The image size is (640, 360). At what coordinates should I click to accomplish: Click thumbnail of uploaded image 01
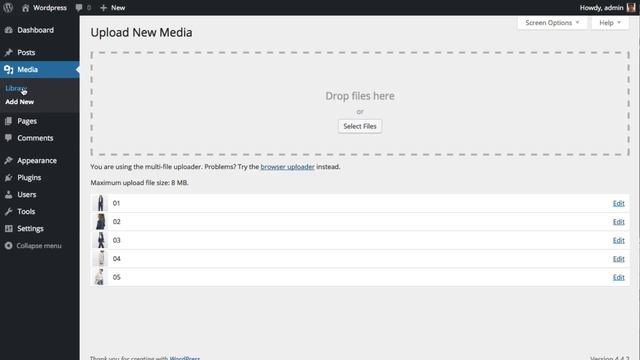tap(100, 203)
